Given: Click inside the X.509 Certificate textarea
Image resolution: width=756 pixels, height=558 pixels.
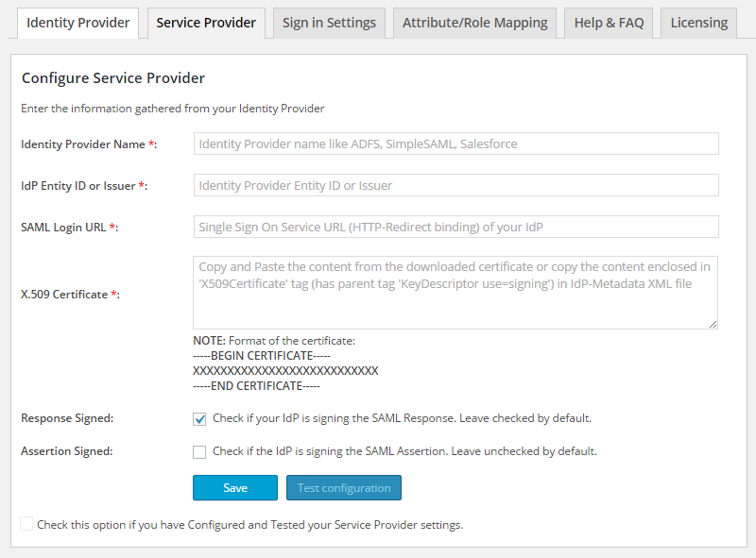Looking at the screenshot, I should click(x=455, y=288).
